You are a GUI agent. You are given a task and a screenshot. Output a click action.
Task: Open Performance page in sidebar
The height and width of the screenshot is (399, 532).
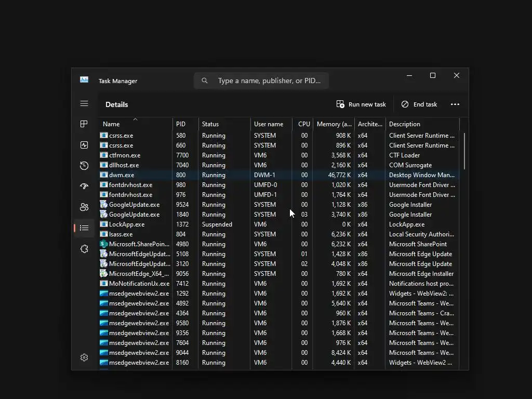pyautogui.click(x=84, y=145)
